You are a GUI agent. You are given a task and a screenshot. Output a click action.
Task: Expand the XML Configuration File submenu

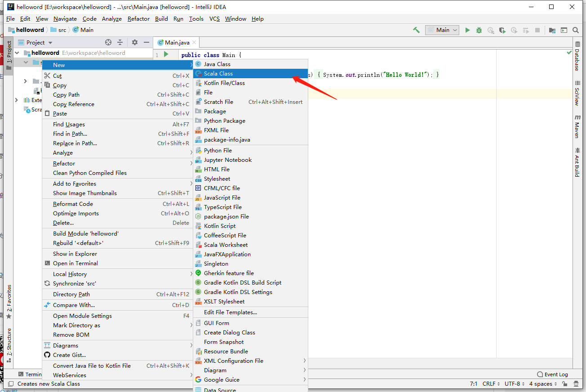pyautogui.click(x=250, y=361)
